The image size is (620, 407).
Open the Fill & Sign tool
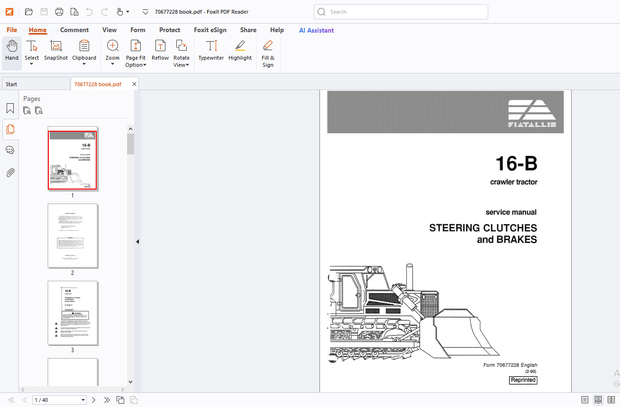[x=268, y=53]
